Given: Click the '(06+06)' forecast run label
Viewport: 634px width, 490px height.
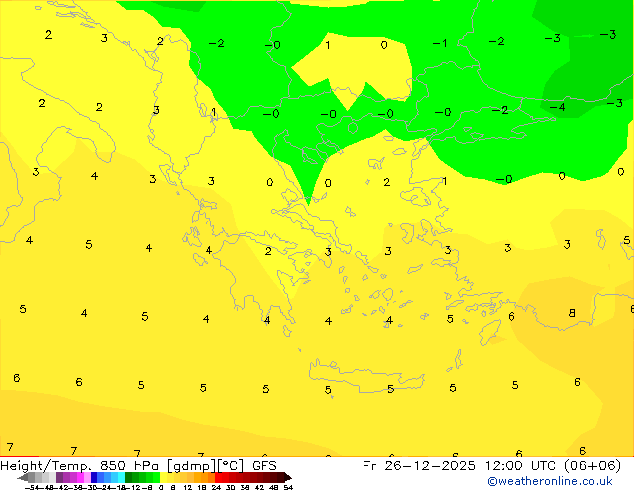Looking at the screenshot, I should [x=592, y=466].
